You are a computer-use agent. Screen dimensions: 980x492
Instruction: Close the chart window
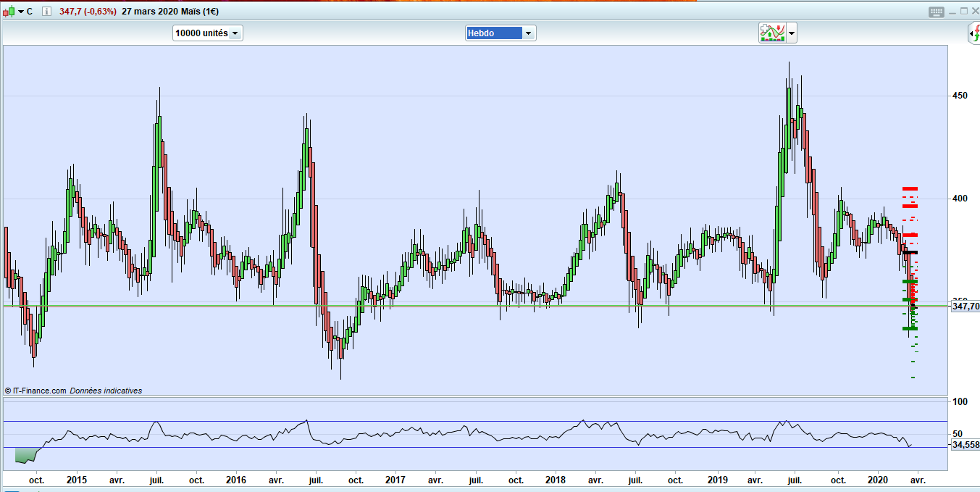pyautogui.click(x=975, y=12)
